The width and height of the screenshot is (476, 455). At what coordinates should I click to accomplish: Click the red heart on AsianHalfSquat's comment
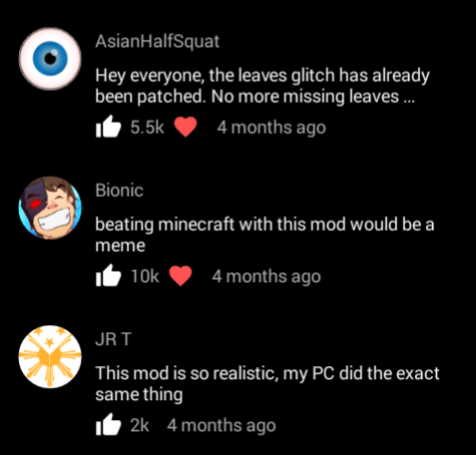click(186, 128)
